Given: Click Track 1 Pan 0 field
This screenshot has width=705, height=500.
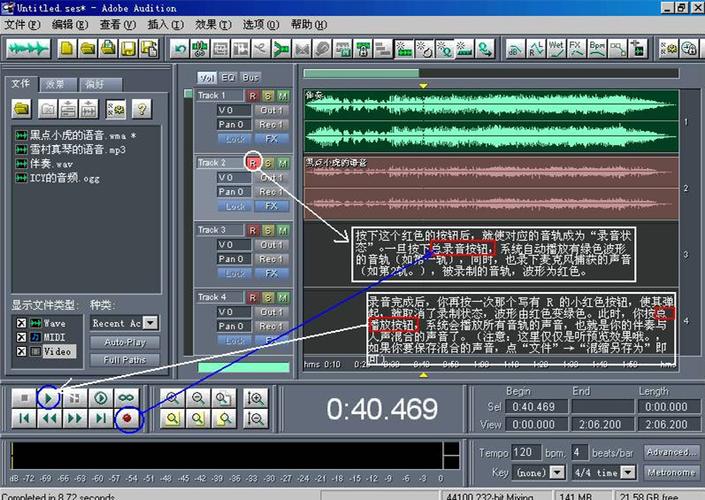Looking at the screenshot, I should pos(234,124).
